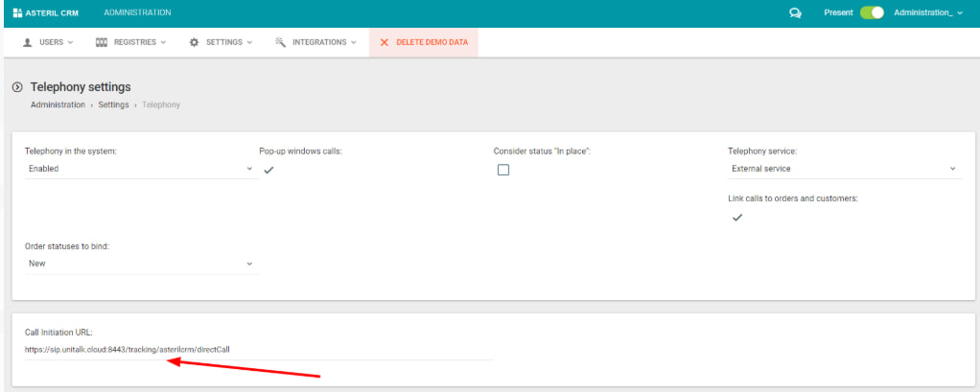Open Order statuses to bind dropdown
This screenshot has width=980, height=392.
[x=141, y=264]
